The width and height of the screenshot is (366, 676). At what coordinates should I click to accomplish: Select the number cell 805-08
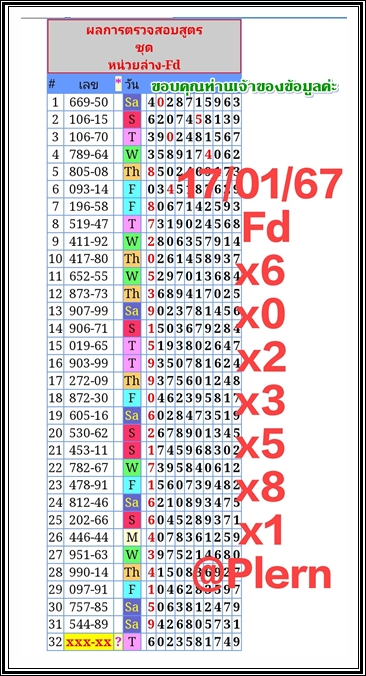(89, 172)
